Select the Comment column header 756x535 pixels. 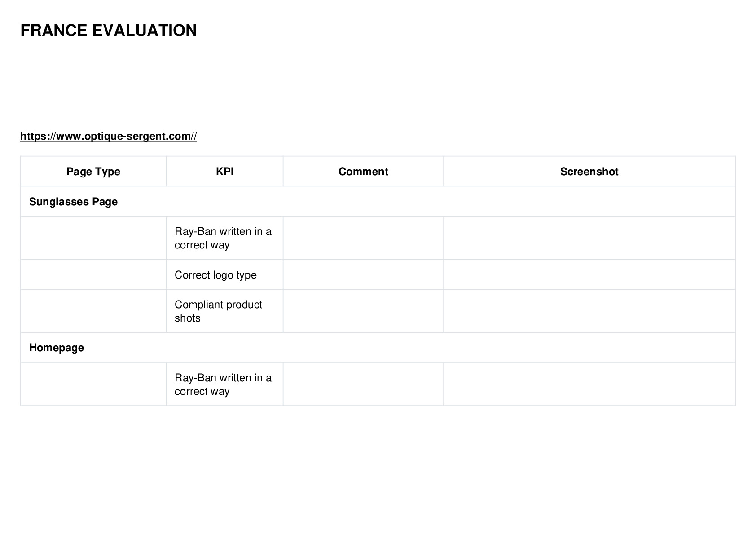pyautogui.click(x=363, y=172)
